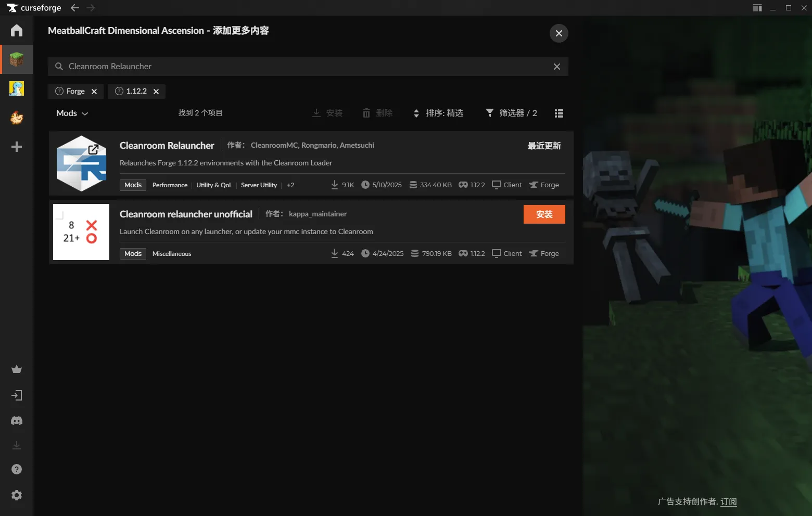Open the chicken game icon in sidebar

point(17,118)
